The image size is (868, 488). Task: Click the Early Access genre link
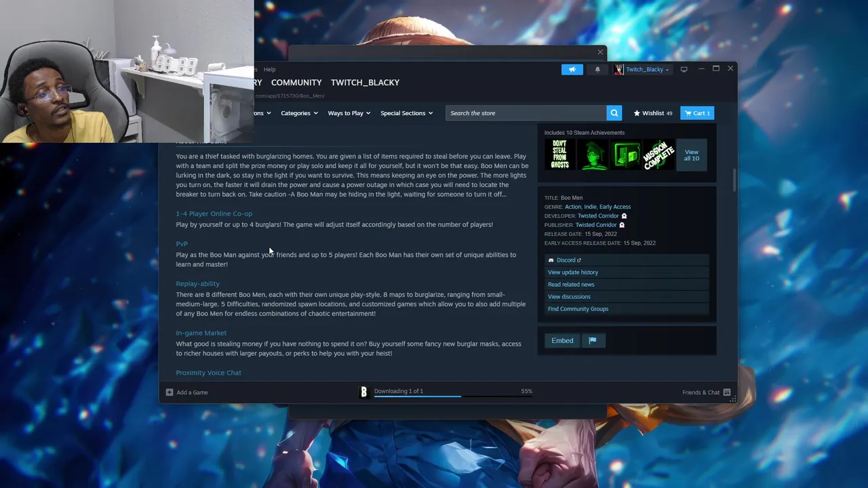pyautogui.click(x=615, y=207)
